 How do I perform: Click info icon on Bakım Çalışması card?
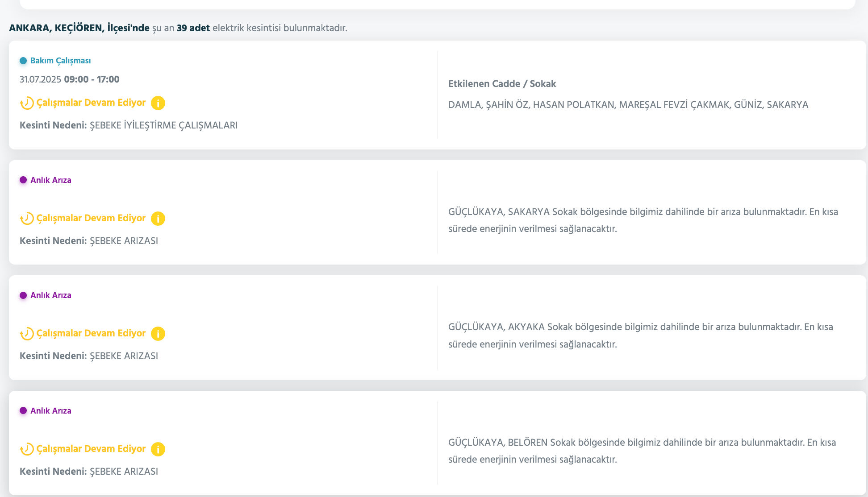(158, 103)
